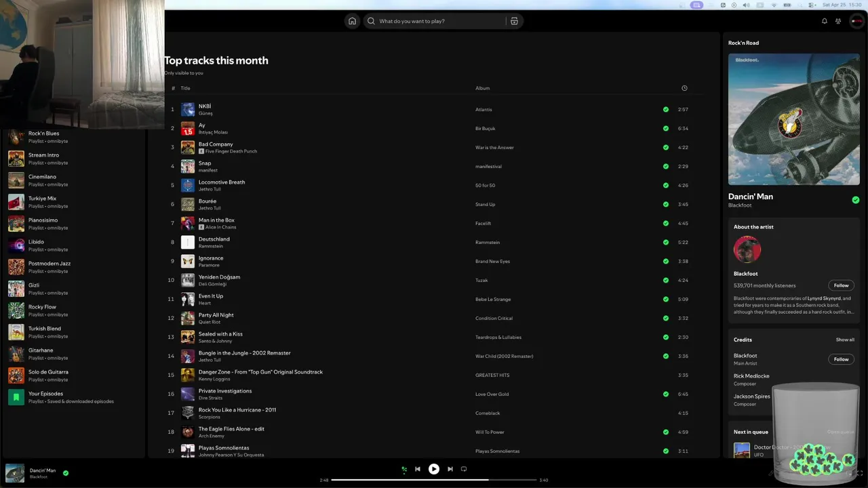Viewport: 868px width, 488px height.
Task: Open the user profile avatar menu
Action: click(x=856, y=21)
